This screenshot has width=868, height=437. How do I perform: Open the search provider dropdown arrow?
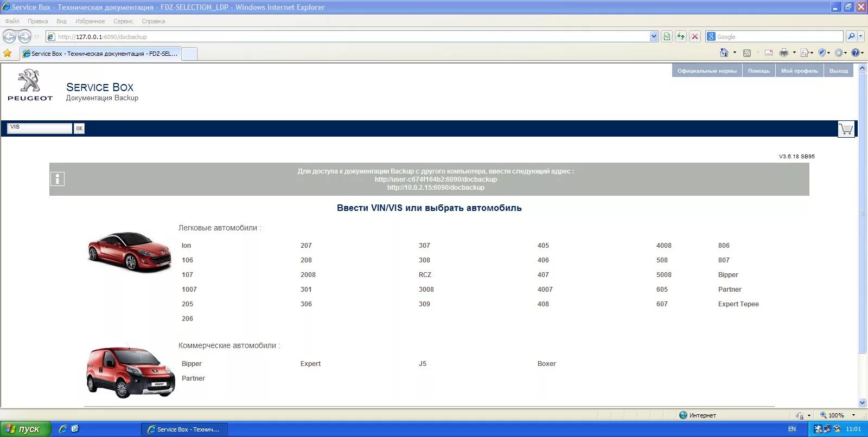(x=861, y=36)
